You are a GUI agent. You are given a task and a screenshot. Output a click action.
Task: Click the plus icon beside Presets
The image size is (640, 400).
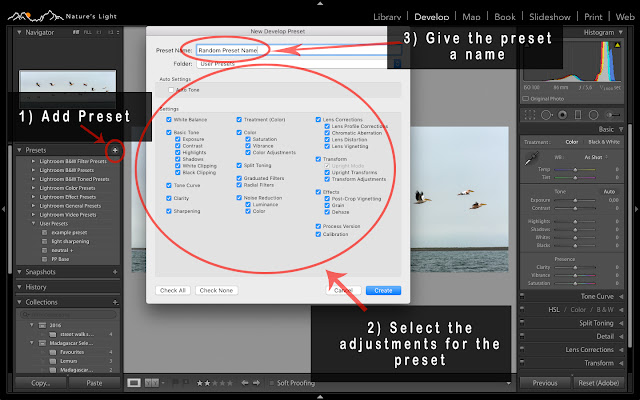pyautogui.click(x=115, y=150)
